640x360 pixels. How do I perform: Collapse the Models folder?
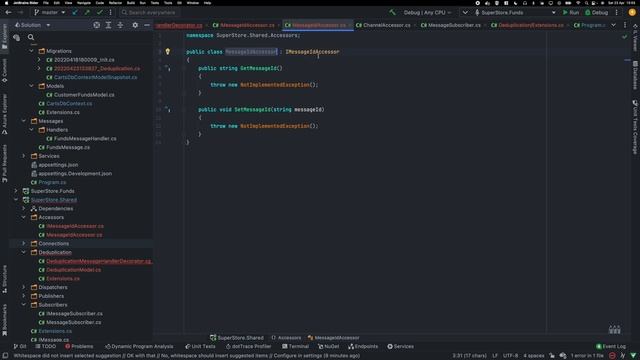coord(31,86)
